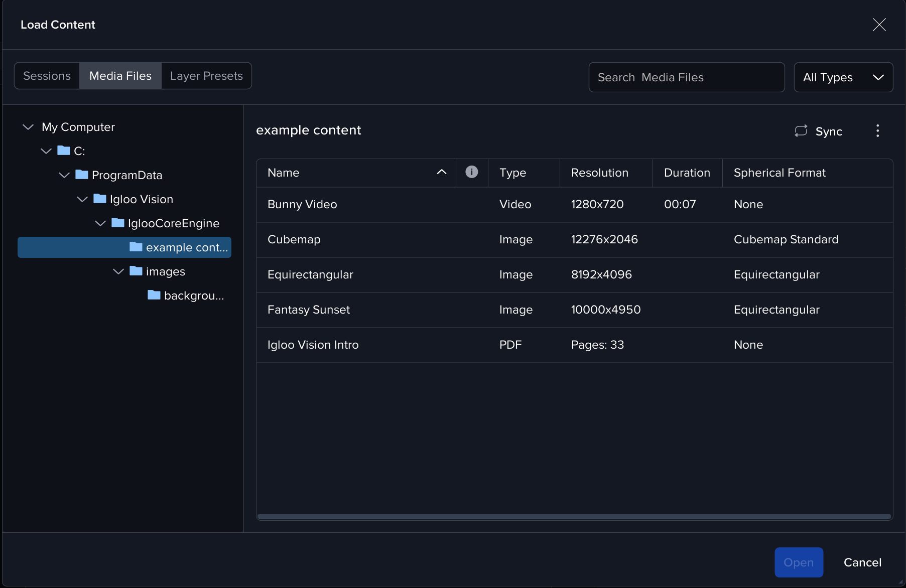Toggle Name column sort arrow
Image resolution: width=906 pixels, height=588 pixels.
441,172
